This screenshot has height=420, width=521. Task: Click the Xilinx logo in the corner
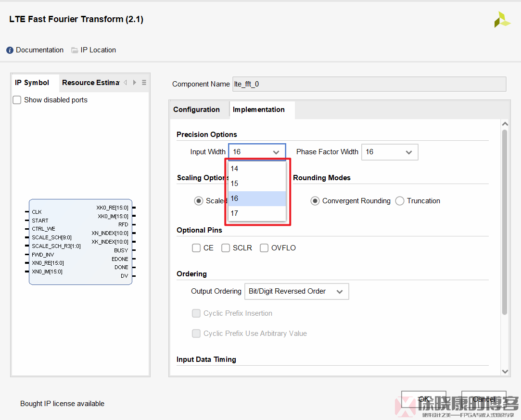coord(502,19)
